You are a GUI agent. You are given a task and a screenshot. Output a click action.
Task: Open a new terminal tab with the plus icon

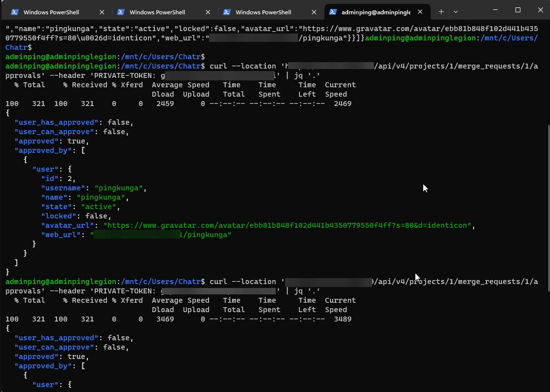click(440, 11)
